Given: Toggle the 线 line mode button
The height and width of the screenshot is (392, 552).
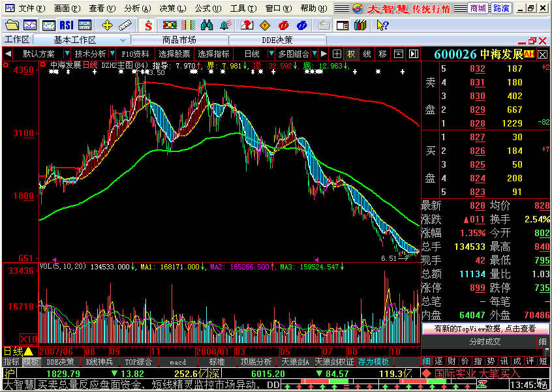Looking at the screenshot, I should pos(367,53).
